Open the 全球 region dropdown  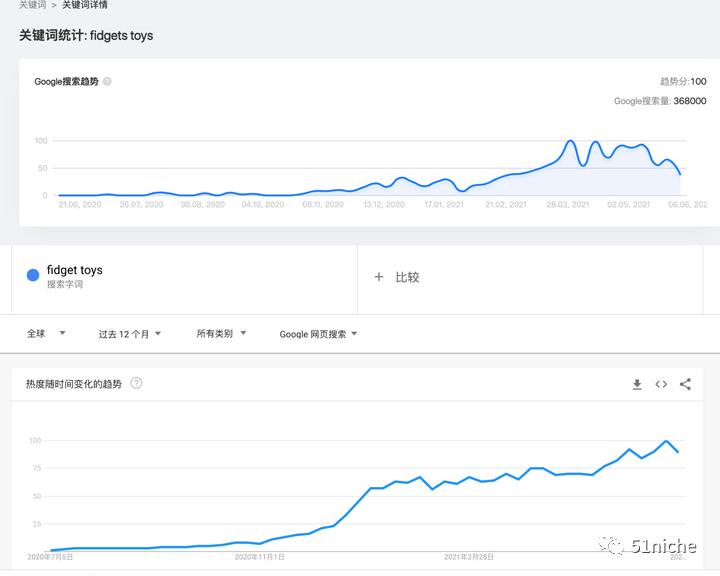point(46,333)
